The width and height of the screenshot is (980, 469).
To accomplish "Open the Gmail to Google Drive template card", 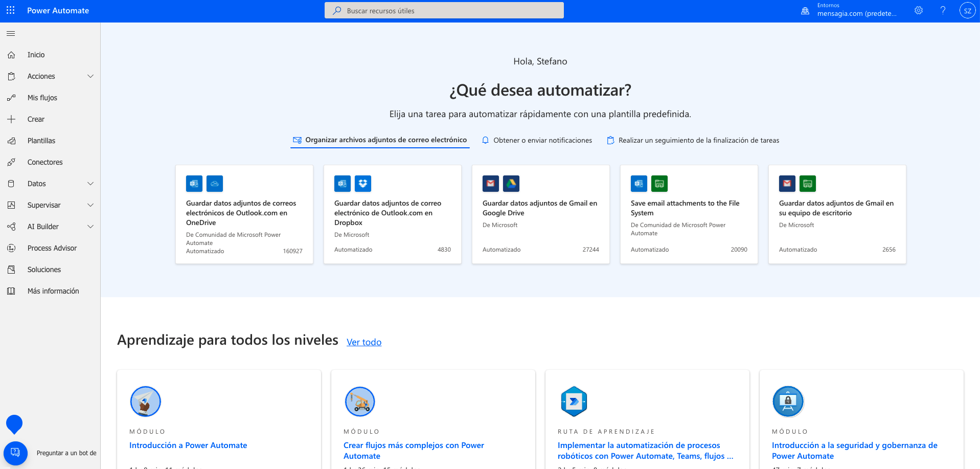I will coord(540,214).
